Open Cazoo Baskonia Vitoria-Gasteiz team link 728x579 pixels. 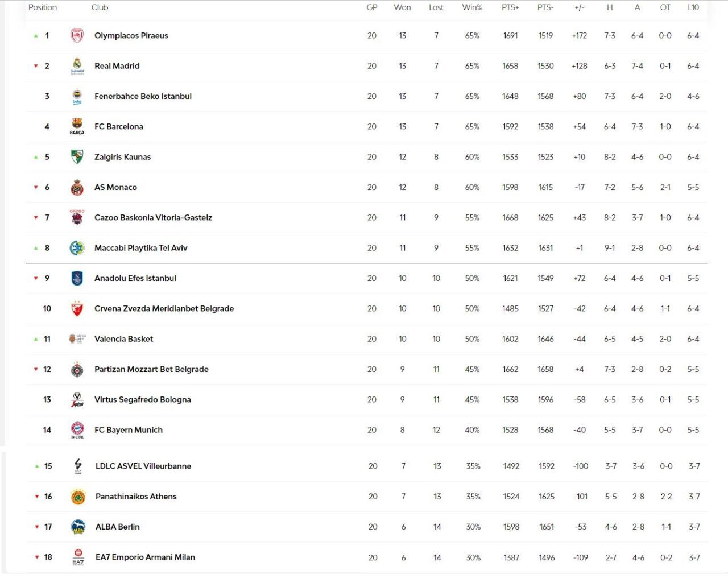coord(153,217)
